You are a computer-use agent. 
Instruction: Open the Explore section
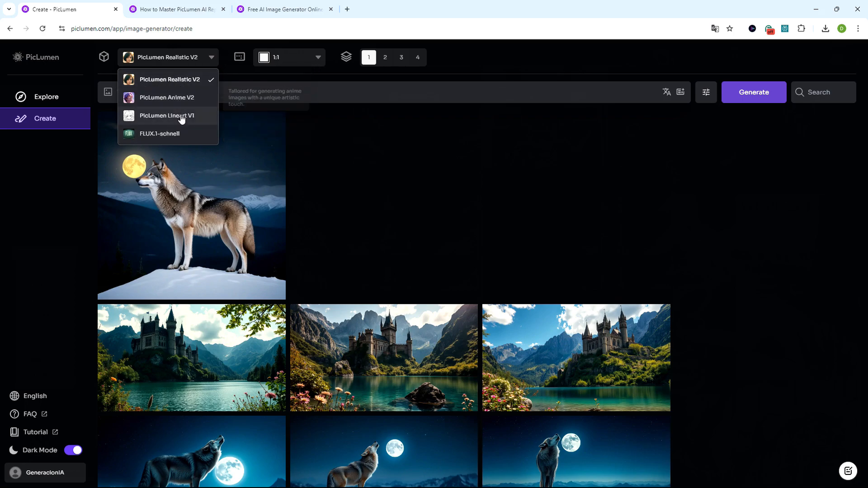click(x=46, y=97)
